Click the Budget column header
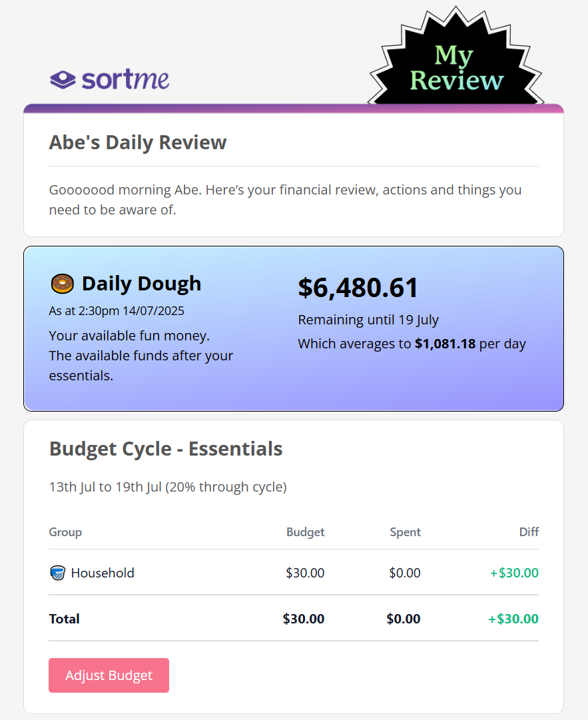 pos(305,532)
